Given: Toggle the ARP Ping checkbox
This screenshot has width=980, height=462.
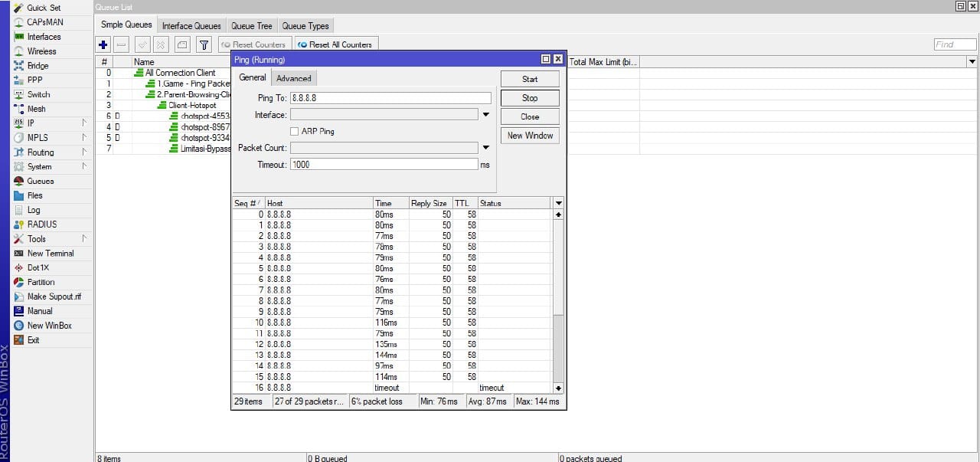Looking at the screenshot, I should 295,132.
